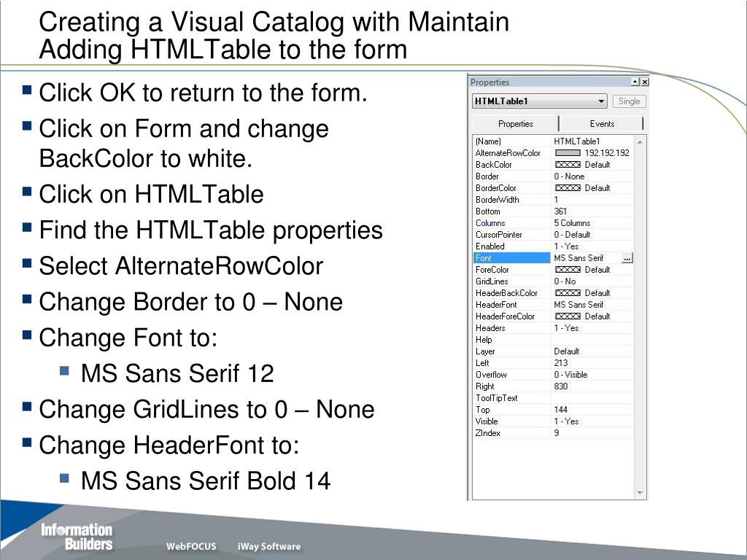Select the Properties tab
Screen dimensions: 747x560
(516, 124)
